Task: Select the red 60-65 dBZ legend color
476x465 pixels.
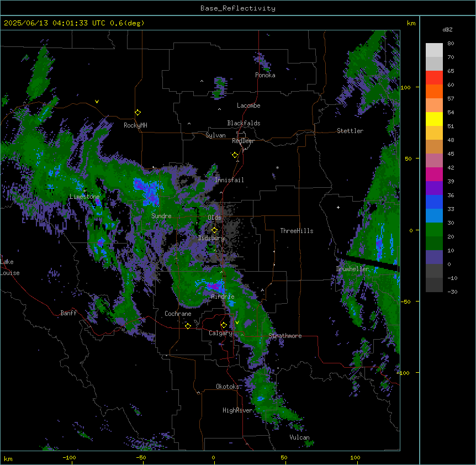Action: click(x=434, y=78)
